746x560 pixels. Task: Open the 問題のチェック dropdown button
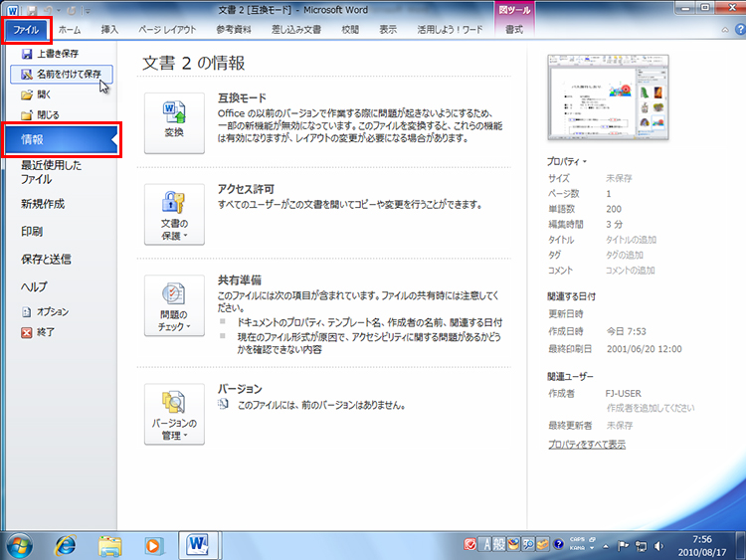(x=174, y=305)
